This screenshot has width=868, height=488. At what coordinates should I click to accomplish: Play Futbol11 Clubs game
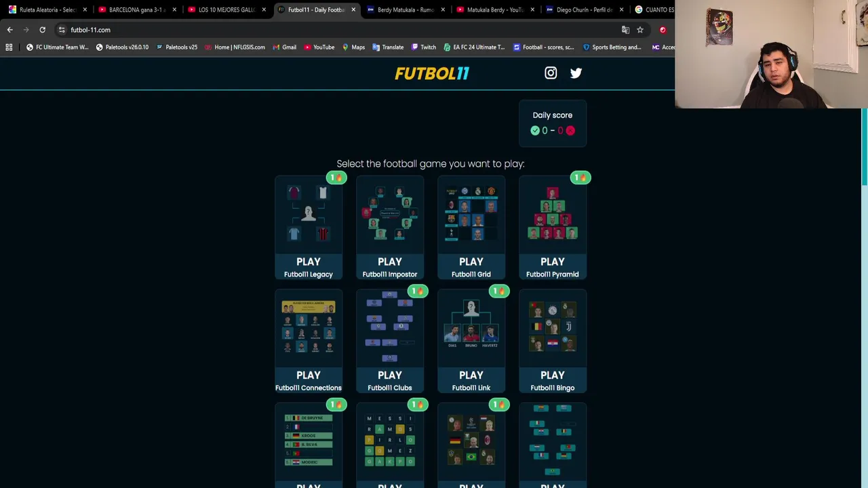click(390, 381)
